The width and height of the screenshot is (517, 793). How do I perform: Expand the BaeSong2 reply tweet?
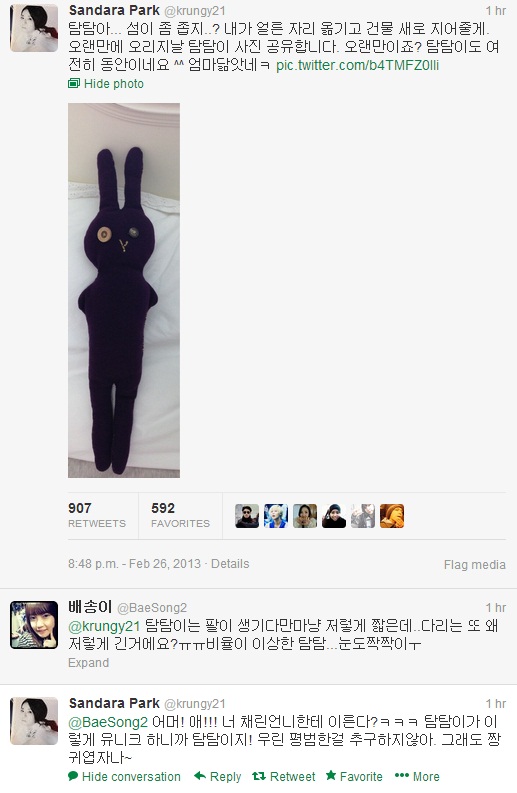pyautogui.click(x=89, y=663)
